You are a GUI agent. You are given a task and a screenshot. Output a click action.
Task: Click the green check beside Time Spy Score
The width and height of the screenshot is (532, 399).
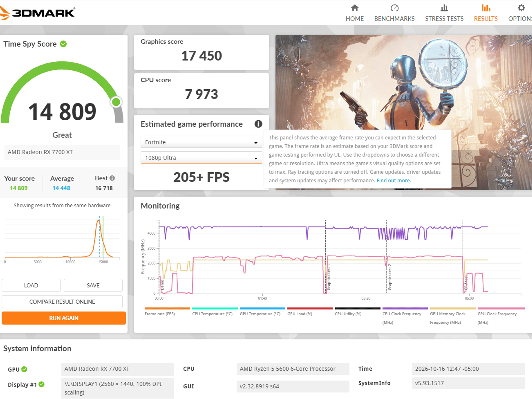63,44
